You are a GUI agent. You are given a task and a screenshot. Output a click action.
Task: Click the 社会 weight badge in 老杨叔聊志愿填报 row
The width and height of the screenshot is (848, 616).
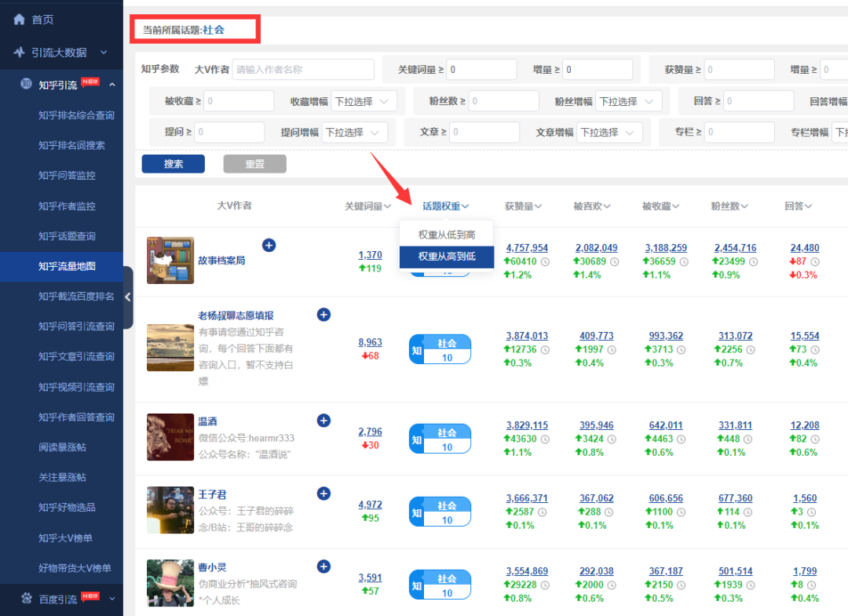440,350
